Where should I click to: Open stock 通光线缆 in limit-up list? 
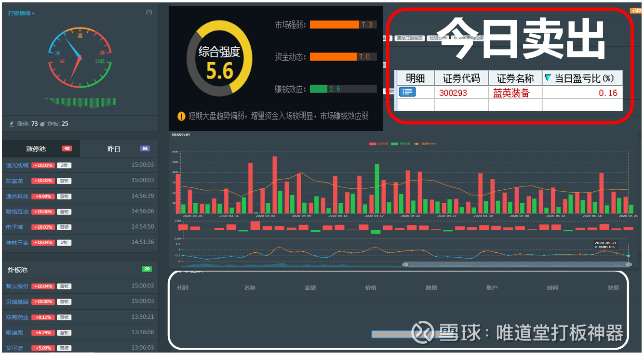17,165
